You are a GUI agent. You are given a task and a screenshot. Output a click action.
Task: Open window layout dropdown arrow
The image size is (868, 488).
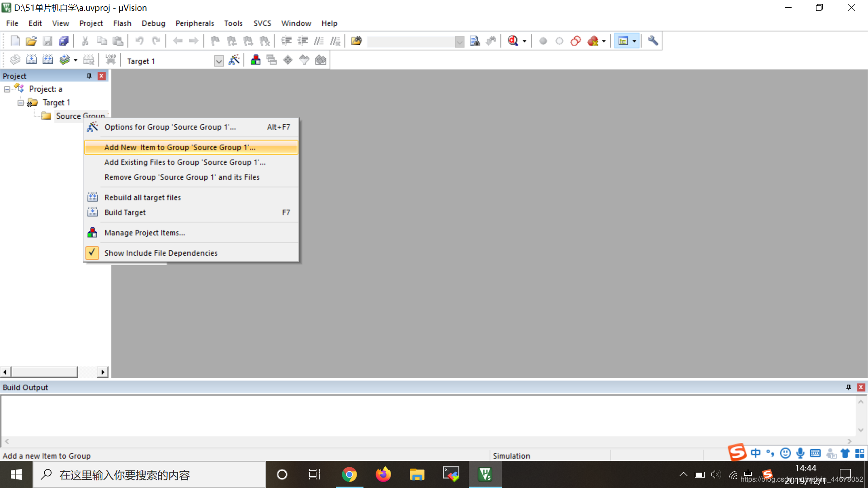pos(634,42)
